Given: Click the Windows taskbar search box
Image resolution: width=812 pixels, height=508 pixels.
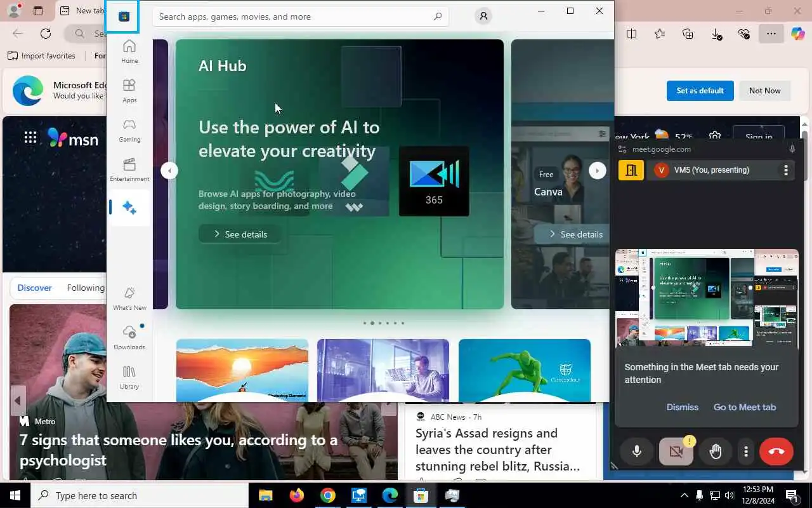Looking at the screenshot, I should (140, 495).
